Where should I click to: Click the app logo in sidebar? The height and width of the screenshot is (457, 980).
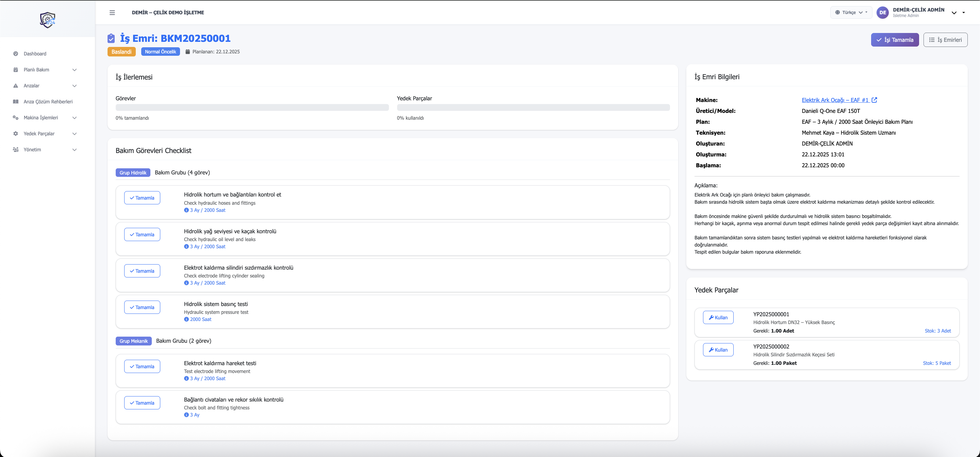[x=48, y=20]
